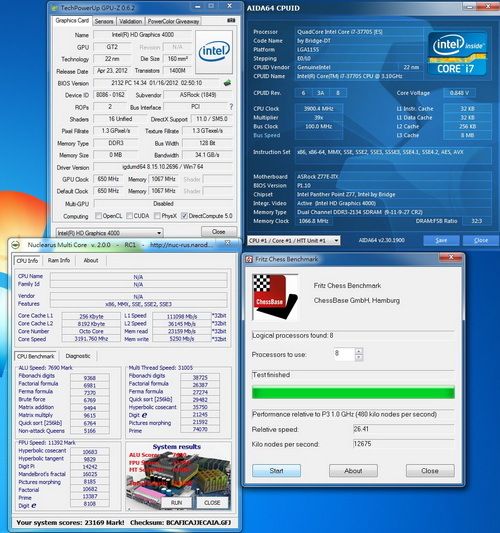Image resolution: width=500 pixels, height=533 pixels.
Task: Click the GPU-Z title bar app icon
Action: pyautogui.click(x=55, y=7)
